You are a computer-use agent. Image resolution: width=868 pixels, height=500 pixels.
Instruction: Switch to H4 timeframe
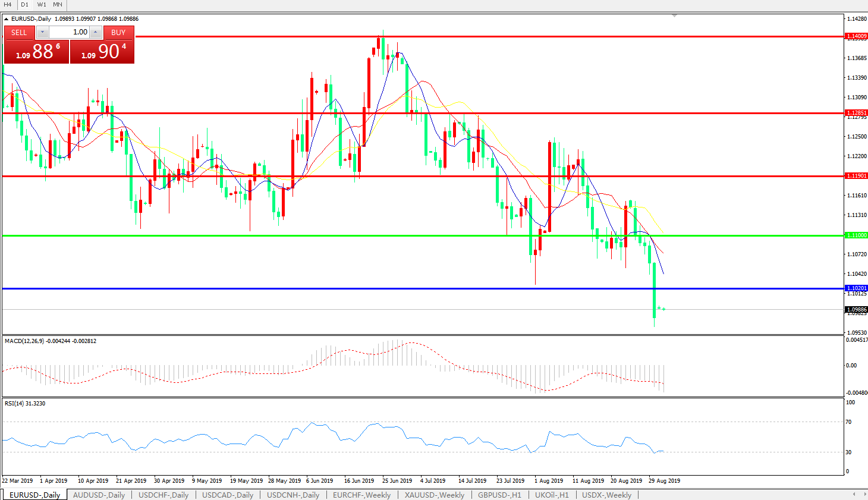coord(8,5)
